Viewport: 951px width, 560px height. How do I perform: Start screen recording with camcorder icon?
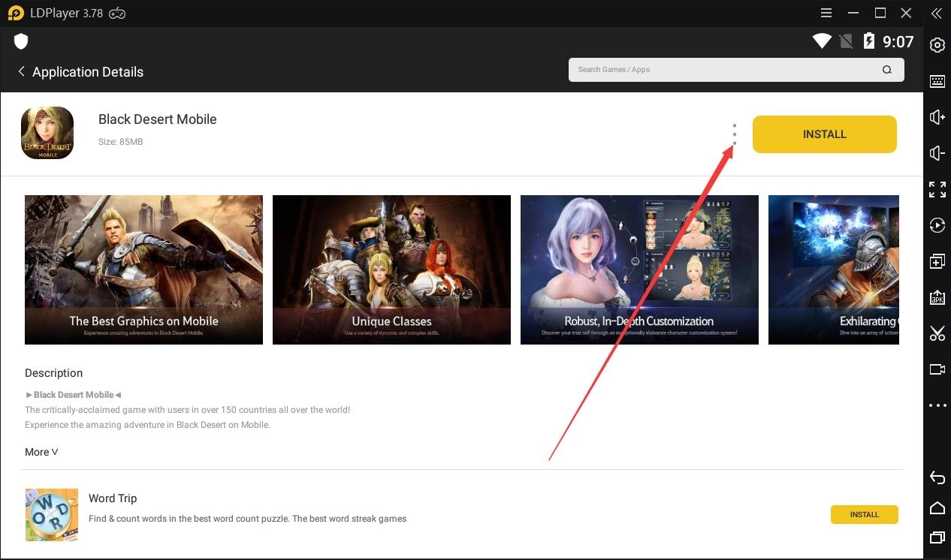[x=937, y=369]
